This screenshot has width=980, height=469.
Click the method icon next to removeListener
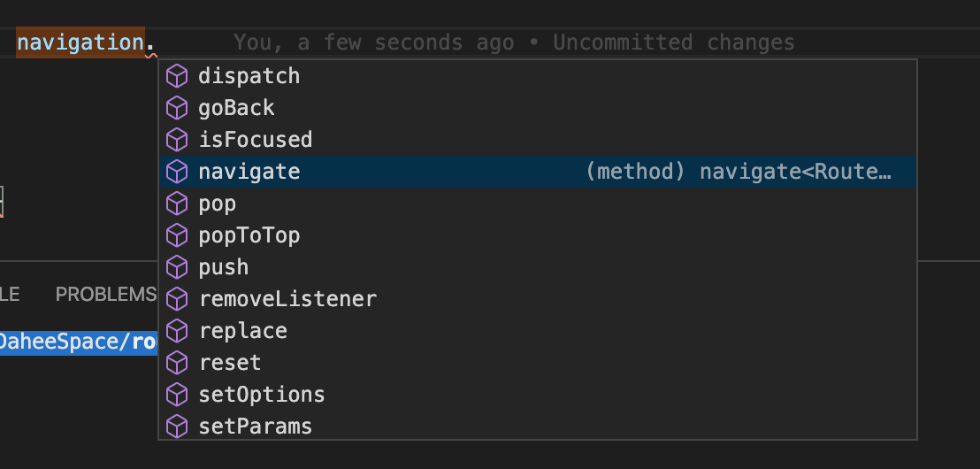pyautogui.click(x=177, y=299)
